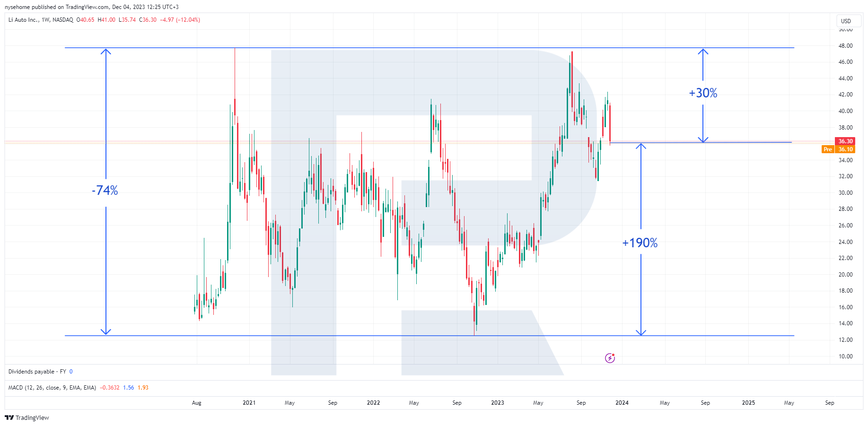Viewport: 868px width, 426px height.
Task: Click the open value O40.65
Action: click(x=85, y=20)
